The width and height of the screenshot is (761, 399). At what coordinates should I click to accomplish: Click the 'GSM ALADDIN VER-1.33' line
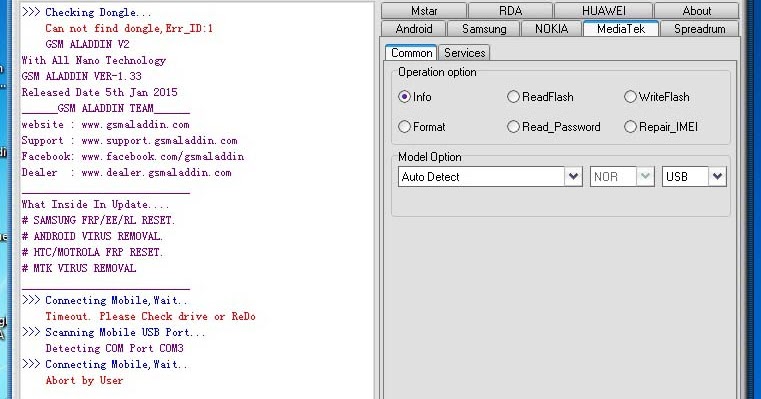click(x=82, y=76)
